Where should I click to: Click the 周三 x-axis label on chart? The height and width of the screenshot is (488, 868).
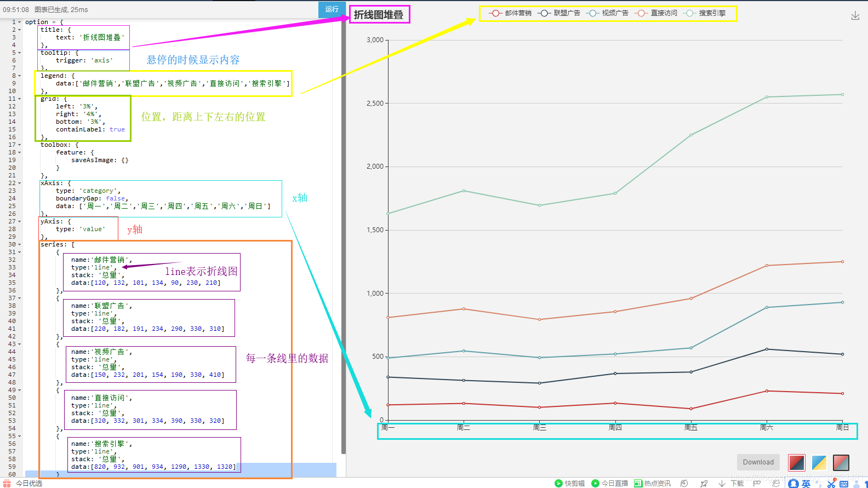540,428
